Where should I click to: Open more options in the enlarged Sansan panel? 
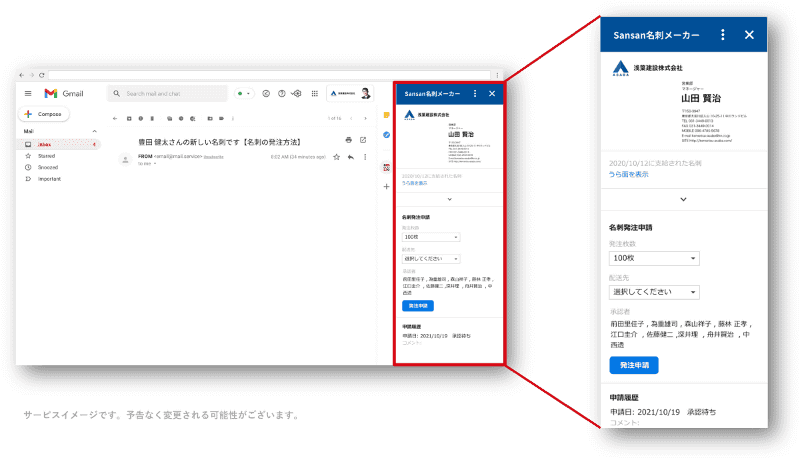[x=722, y=35]
